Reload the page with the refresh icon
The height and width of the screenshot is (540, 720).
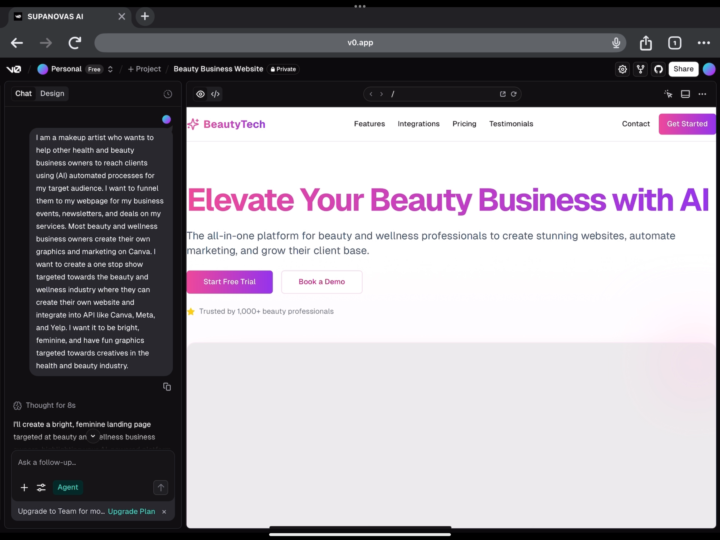click(x=75, y=43)
